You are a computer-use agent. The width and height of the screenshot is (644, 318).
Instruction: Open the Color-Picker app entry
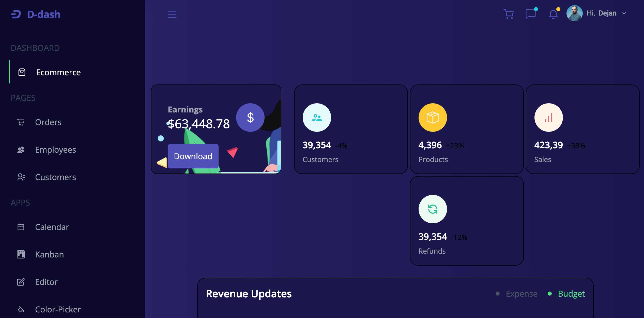(58, 309)
